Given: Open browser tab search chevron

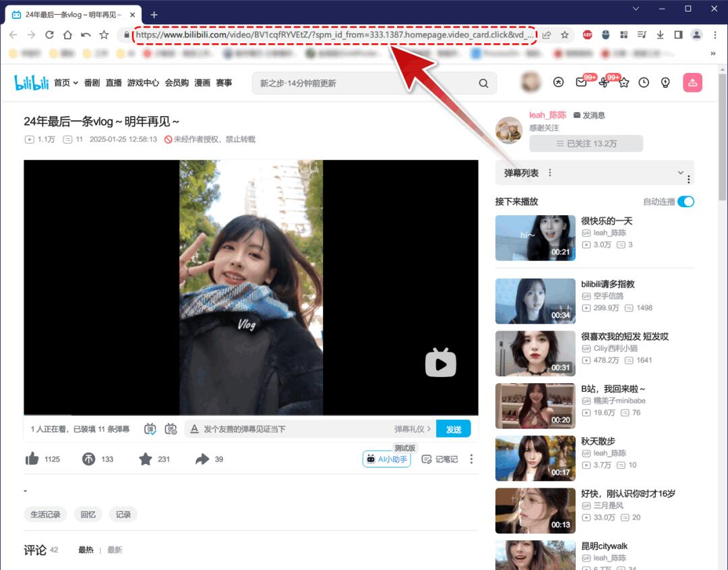Looking at the screenshot, I should point(636,8).
